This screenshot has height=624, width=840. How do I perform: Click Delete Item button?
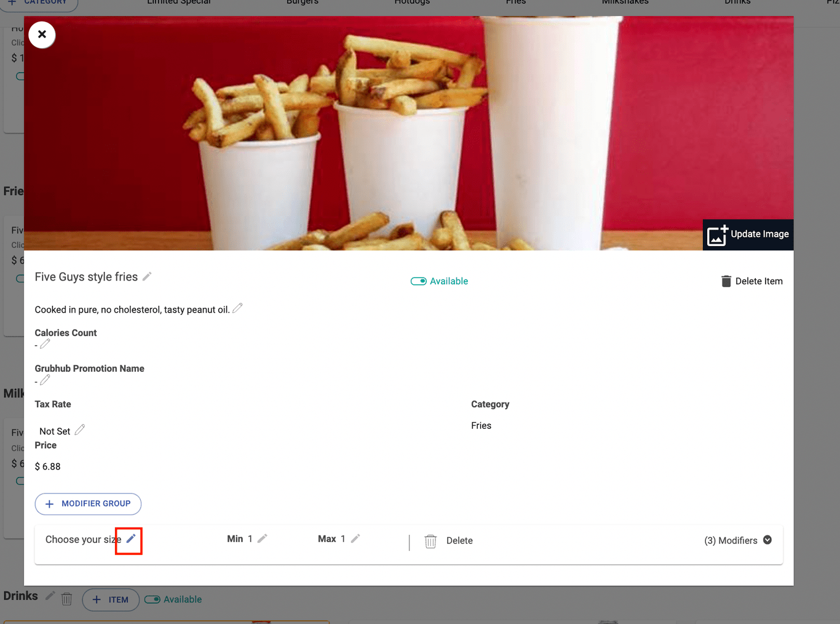751,281
